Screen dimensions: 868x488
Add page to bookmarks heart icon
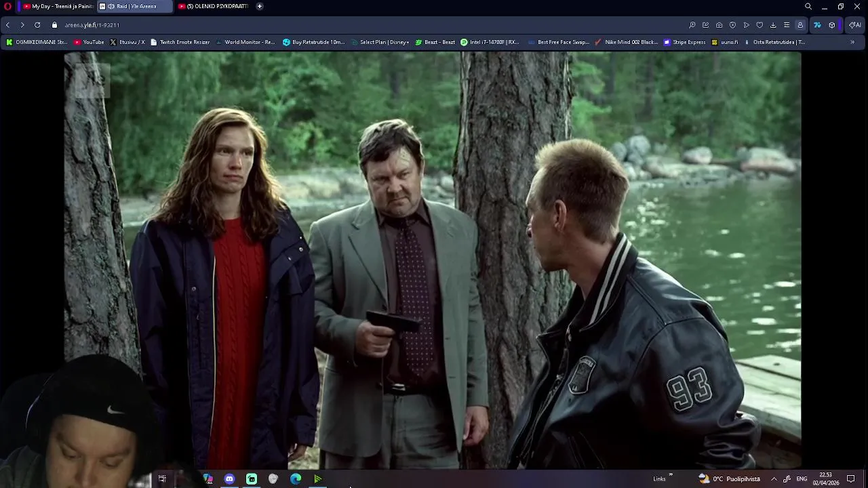pyautogui.click(x=759, y=25)
